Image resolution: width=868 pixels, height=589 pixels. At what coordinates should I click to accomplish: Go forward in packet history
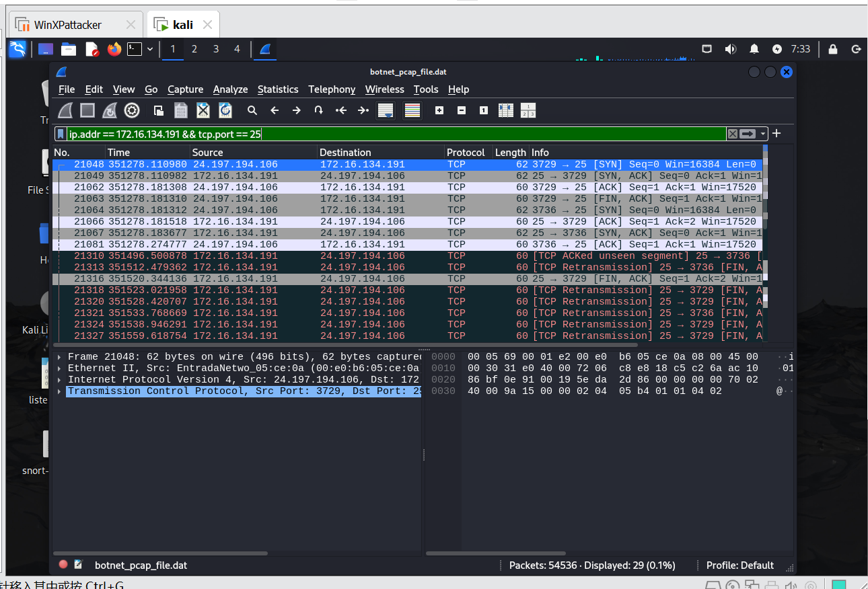pyautogui.click(x=297, y=110)
